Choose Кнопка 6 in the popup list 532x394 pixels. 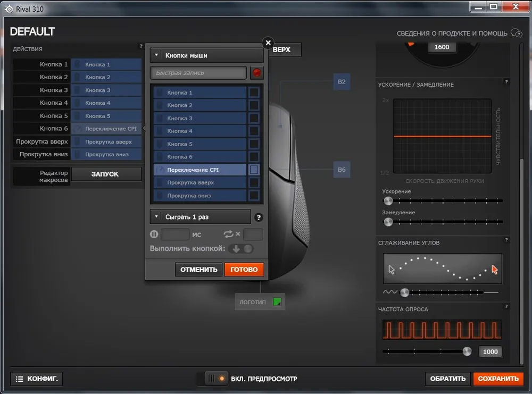[x=200, y=157]
